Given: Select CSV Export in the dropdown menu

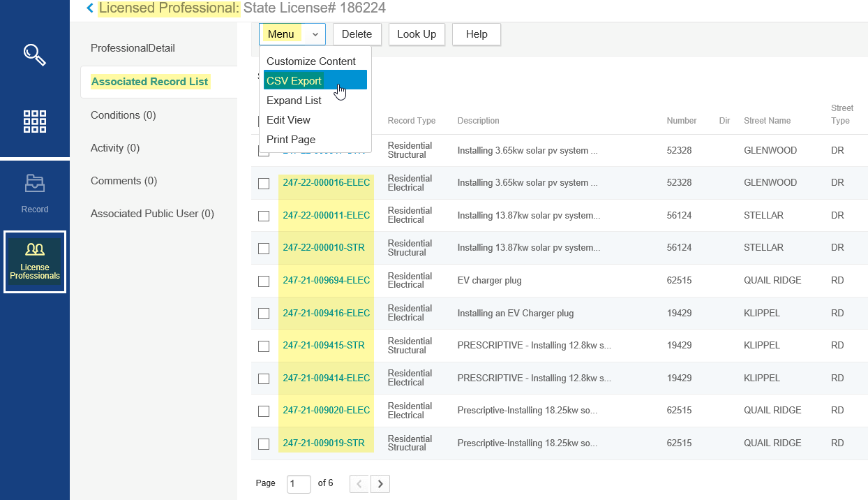Looking at the screenshot, I should [x=294, y=81].
